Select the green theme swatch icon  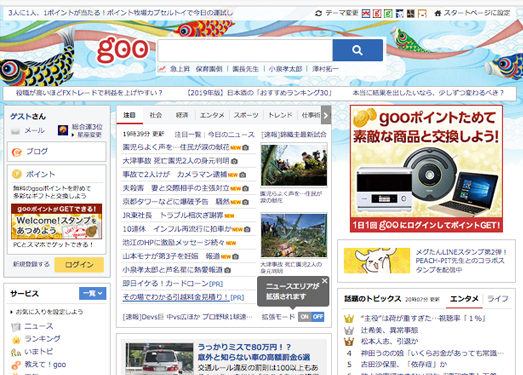click(x=388, y=13)
